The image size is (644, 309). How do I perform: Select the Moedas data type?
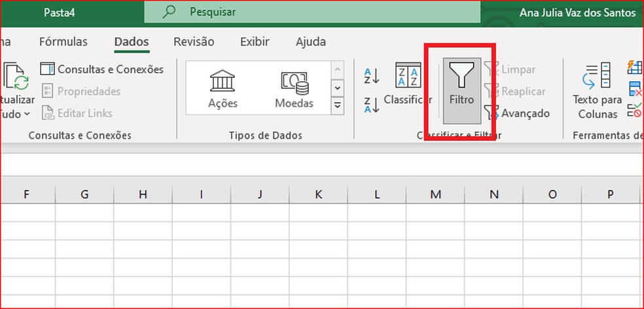[x=294, y=88]
